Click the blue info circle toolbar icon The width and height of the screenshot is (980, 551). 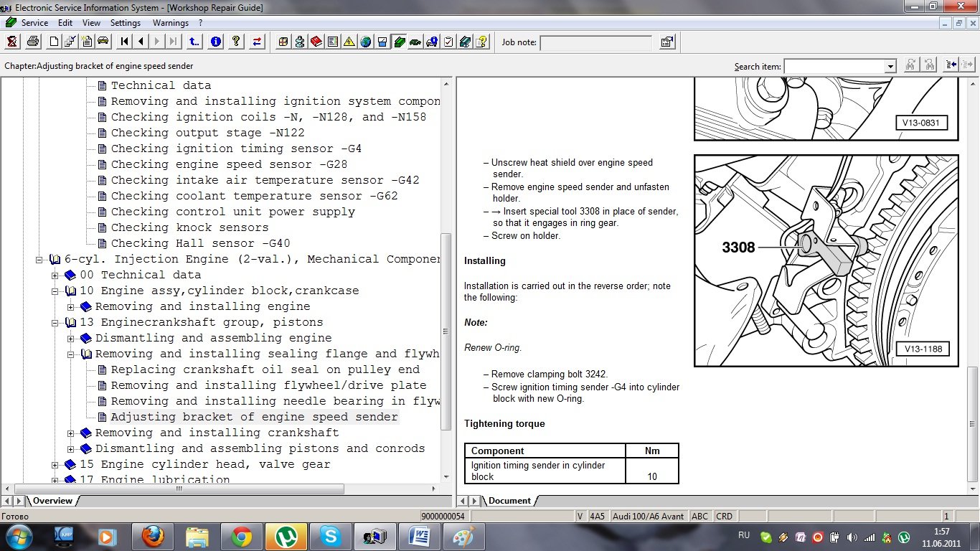(216, 42)
